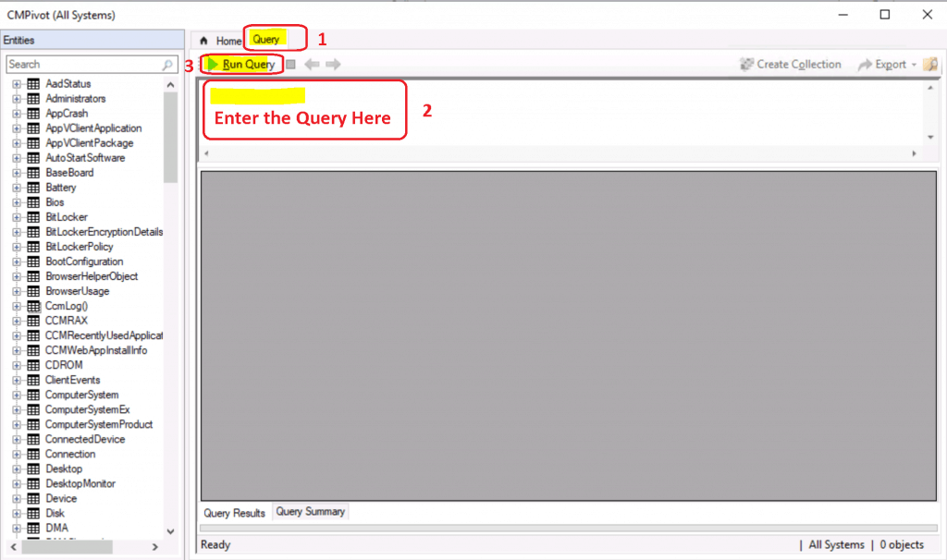Screen dimensions: 947x560
Task: Click the query text editor area
Action: coord(561,114)
